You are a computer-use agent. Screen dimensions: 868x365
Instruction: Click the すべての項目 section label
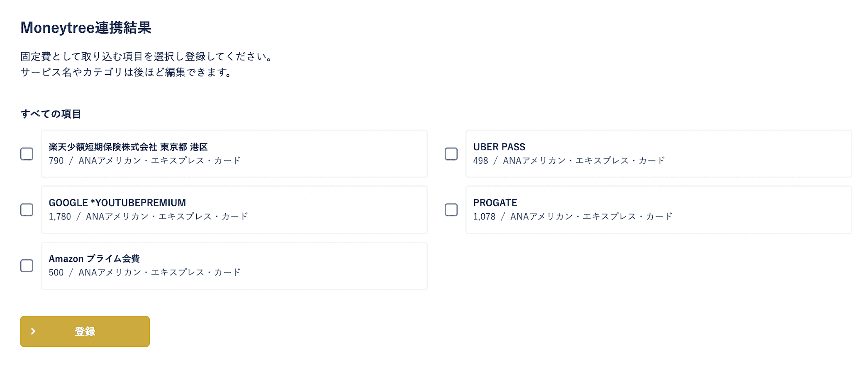click(x=51, y=114)
